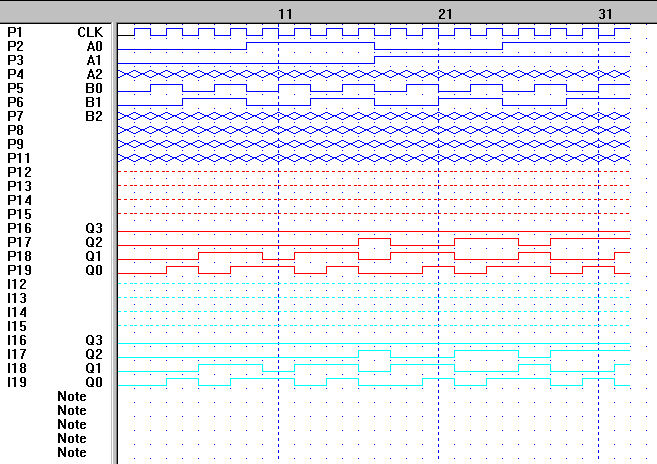Click the CLK signal name
Screen dimensions: 657x464
click(x=90, y=32)
